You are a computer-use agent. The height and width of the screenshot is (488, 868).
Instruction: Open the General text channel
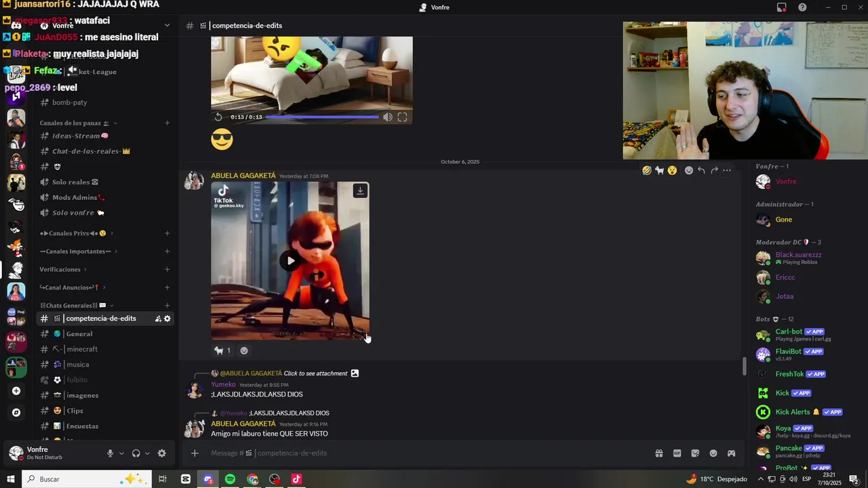(x=105, y=334)
